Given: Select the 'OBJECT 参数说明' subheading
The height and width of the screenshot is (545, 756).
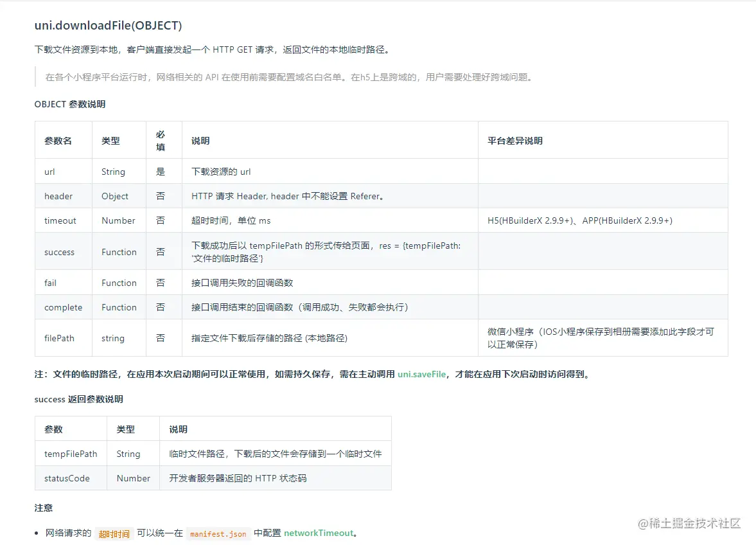Looking at the screenshot, I should [x=70, y=104].
